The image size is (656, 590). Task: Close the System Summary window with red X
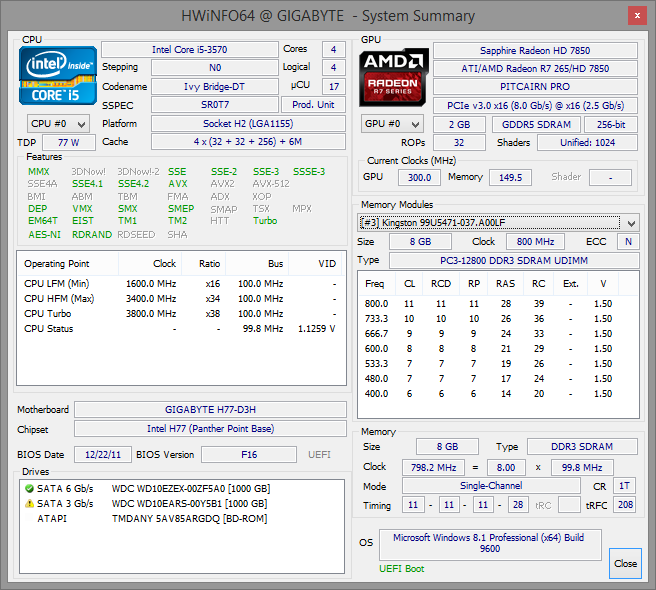point(637,15)
